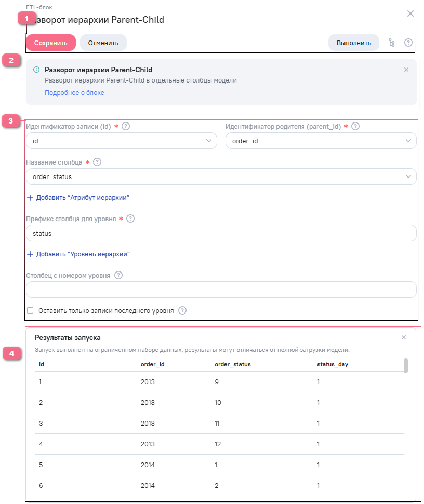Open the hierarchy diagram icon in toolbar
The height and width of the screenshot is (504, 424).
[x=392, y=43]
